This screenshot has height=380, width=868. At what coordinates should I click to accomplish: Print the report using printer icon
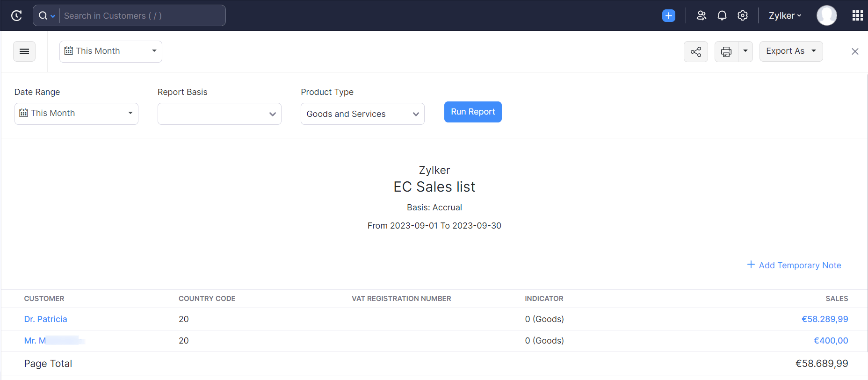coord(726,51)
